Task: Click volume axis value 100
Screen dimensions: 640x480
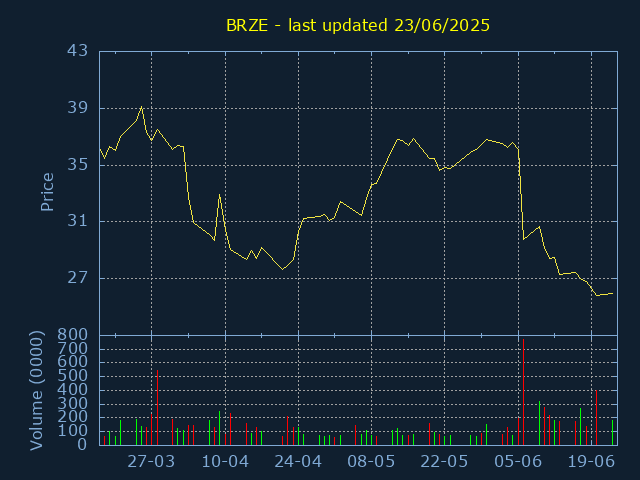Action: 72,431
